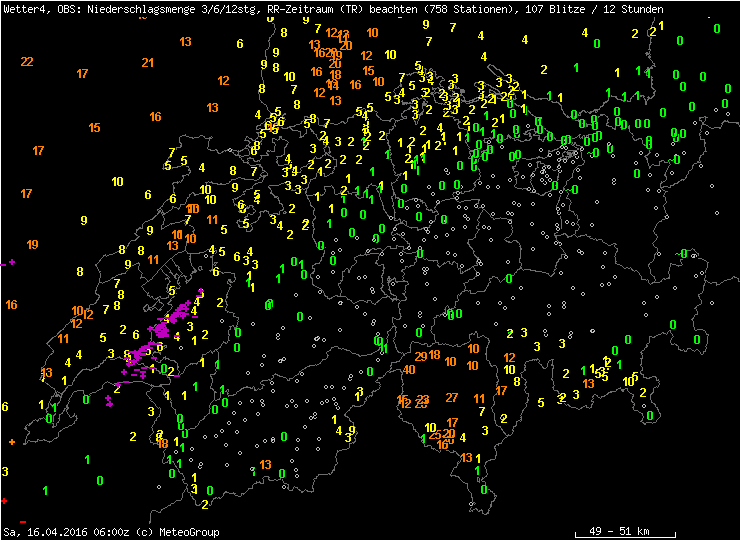This screenshot has width=740, height=540.
Task: Click the red minus marker at bottom left
Action: click(22, 521)
